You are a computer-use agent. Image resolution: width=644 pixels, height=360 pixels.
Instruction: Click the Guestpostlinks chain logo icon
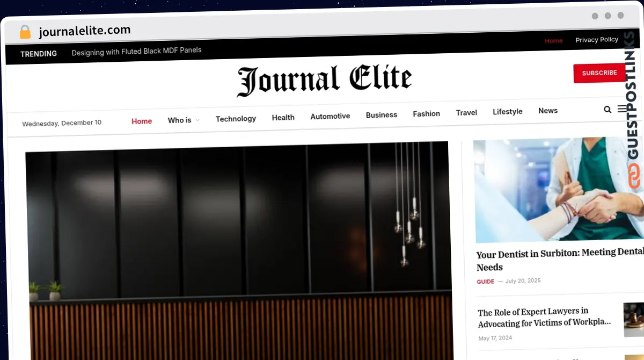pos(634,177)
